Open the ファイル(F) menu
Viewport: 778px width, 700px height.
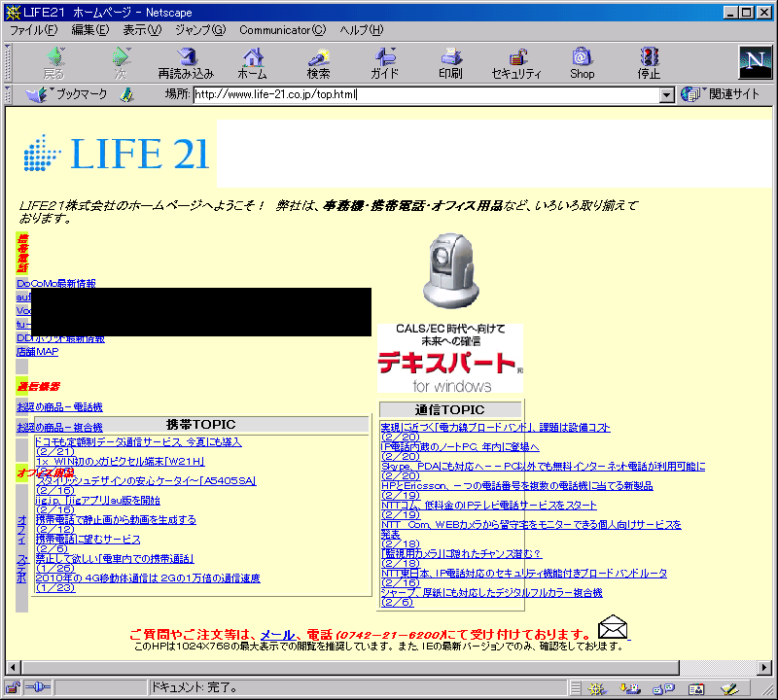[34, 30]
